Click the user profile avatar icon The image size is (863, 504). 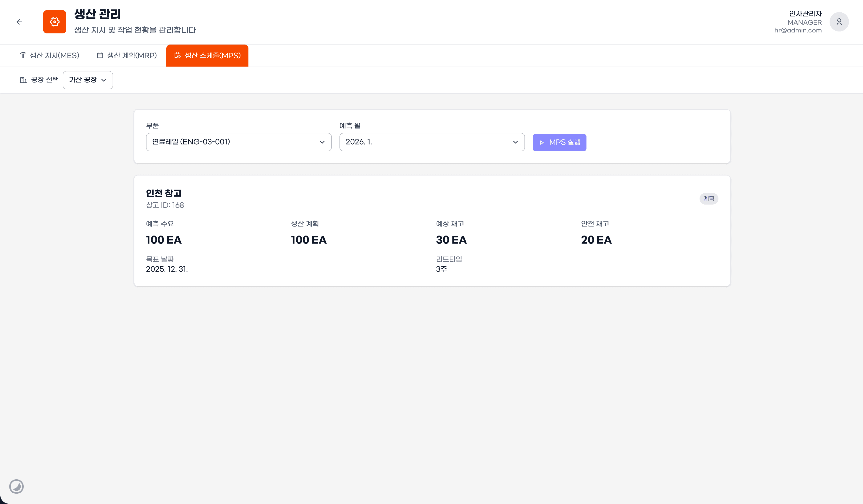pos(839,22)
